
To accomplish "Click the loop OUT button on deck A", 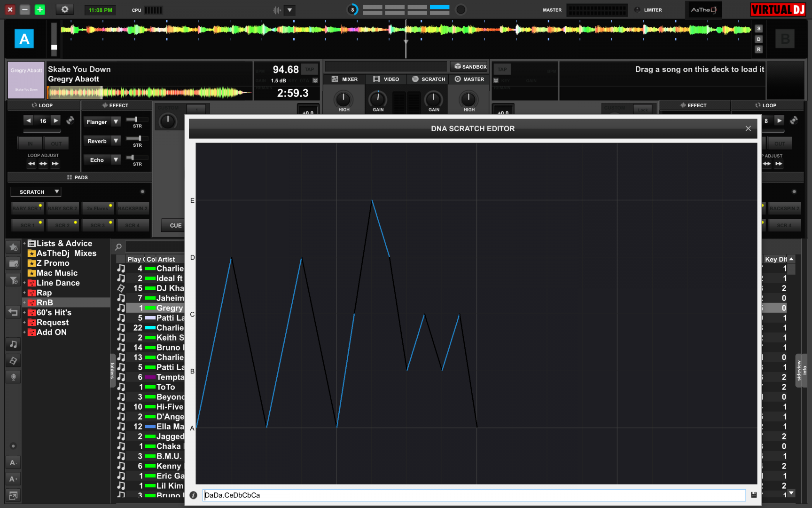I will coord(56,143).
